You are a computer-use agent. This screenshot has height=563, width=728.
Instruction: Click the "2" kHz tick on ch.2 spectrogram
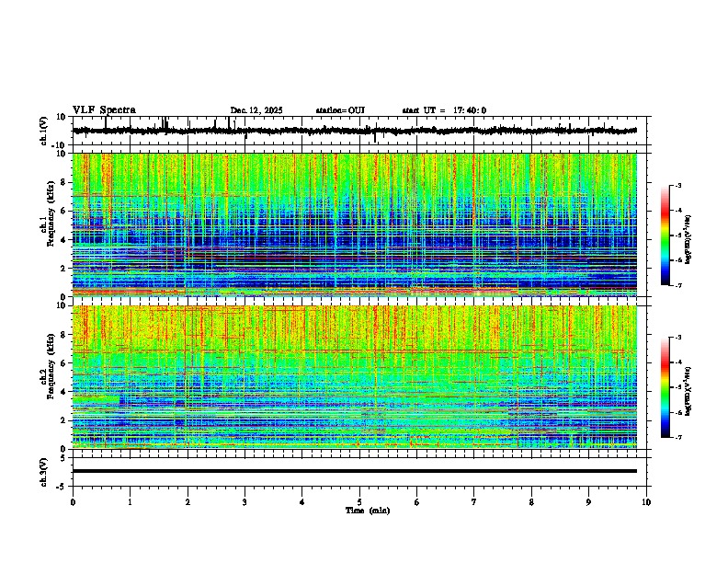[x=64, y=420]
